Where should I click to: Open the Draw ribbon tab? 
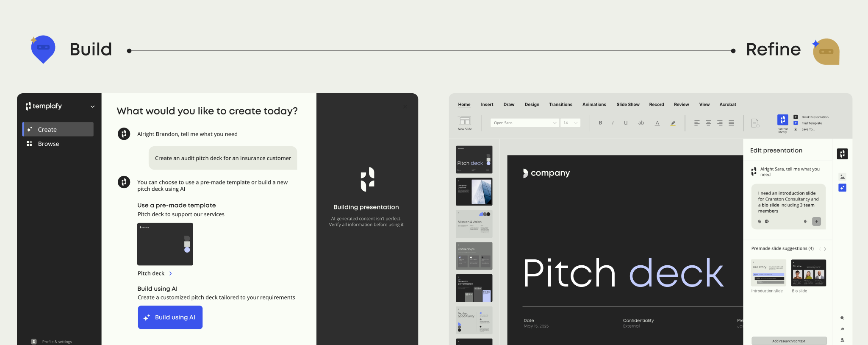(509, 105)
